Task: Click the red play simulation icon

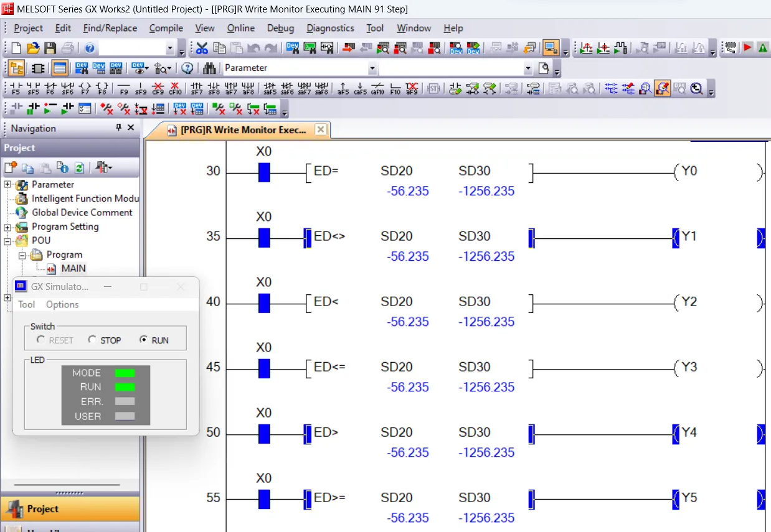Action: pos(747,48)
